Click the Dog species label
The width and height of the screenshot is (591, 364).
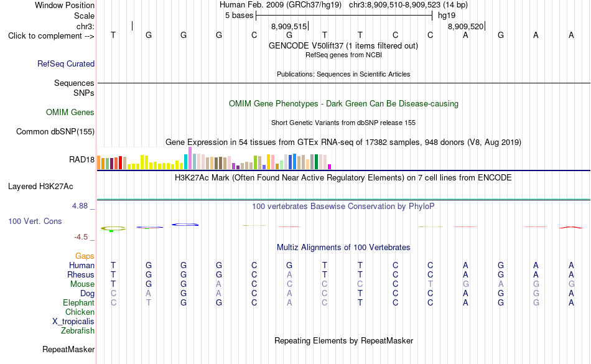tap(87, 294)
